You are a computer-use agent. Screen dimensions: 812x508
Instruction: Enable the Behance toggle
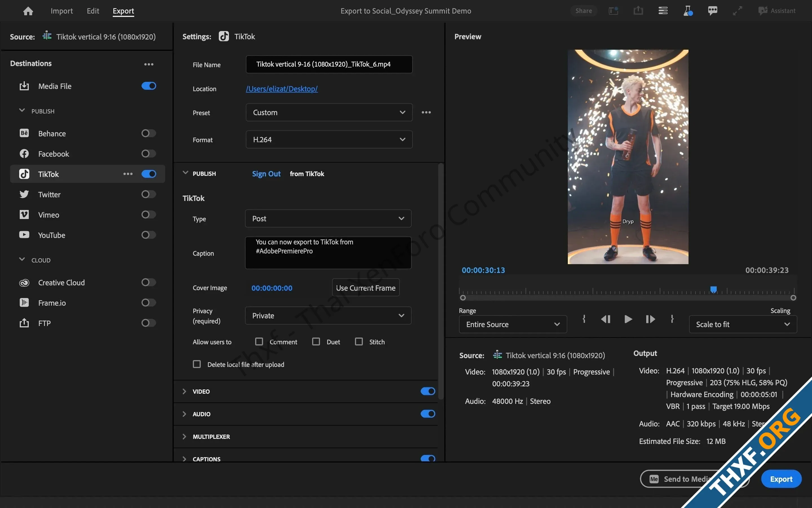[x=149, y=133]
